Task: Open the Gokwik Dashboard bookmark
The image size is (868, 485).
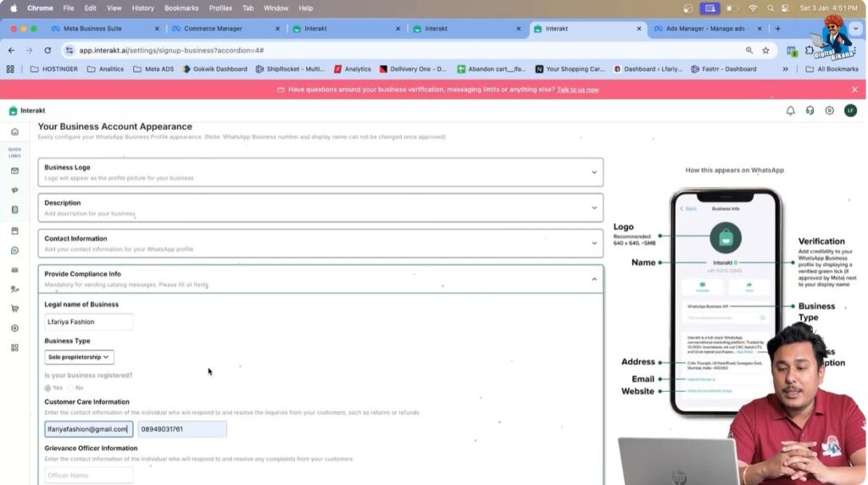Action: [214, 70]
